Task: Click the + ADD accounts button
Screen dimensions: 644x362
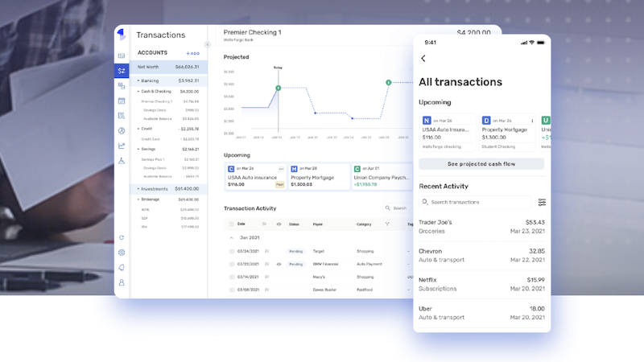Action: tap(192, 53)
